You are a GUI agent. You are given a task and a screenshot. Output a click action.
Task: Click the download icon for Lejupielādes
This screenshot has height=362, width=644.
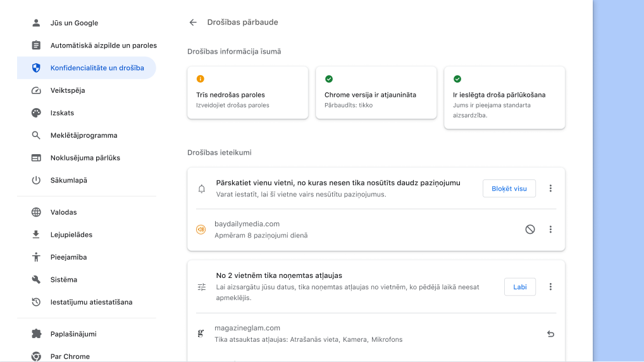(36, 234)
